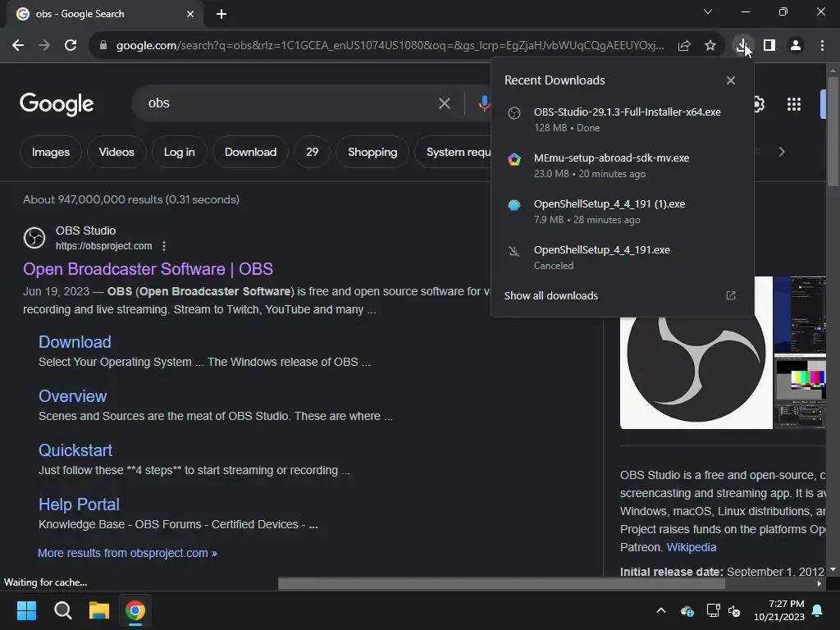Bookmark this page with star icon
840x630 pixels.
710,46
